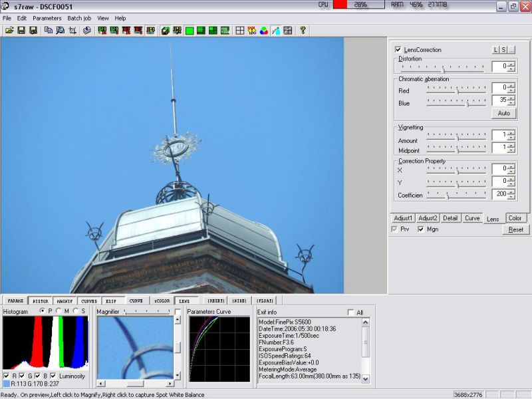Click the RGB color circles toolbar icon
The image size is (532, 399).
[x=263, y=31]
